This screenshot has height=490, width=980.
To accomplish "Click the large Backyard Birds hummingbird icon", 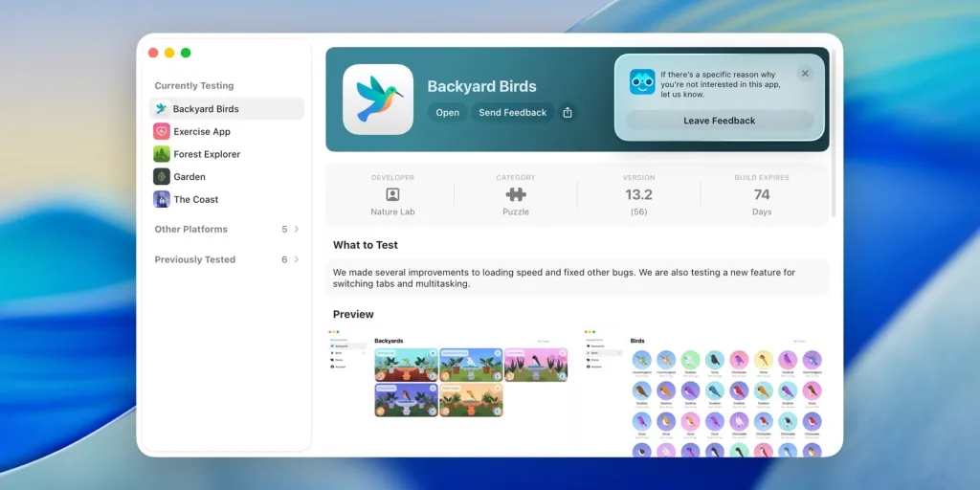I will 378,100.
